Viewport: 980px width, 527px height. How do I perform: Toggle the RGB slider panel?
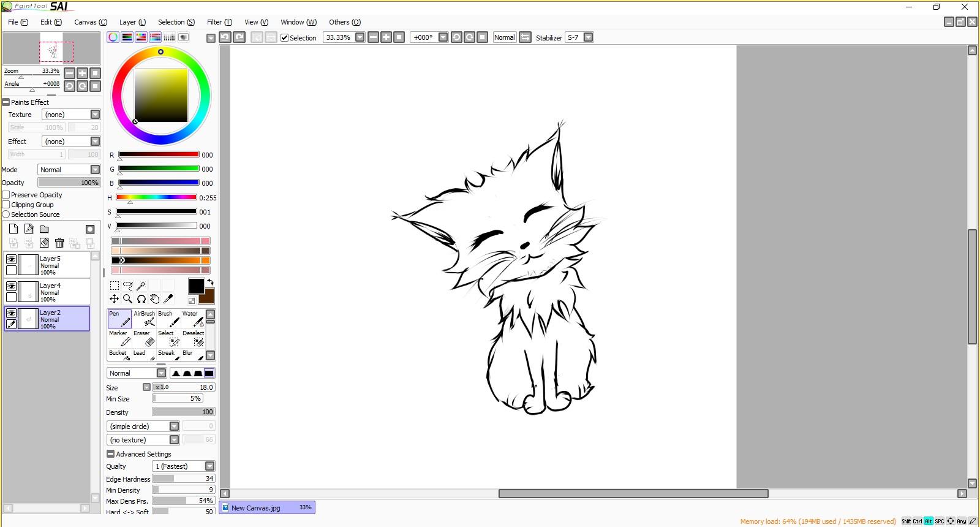point(127,37)
